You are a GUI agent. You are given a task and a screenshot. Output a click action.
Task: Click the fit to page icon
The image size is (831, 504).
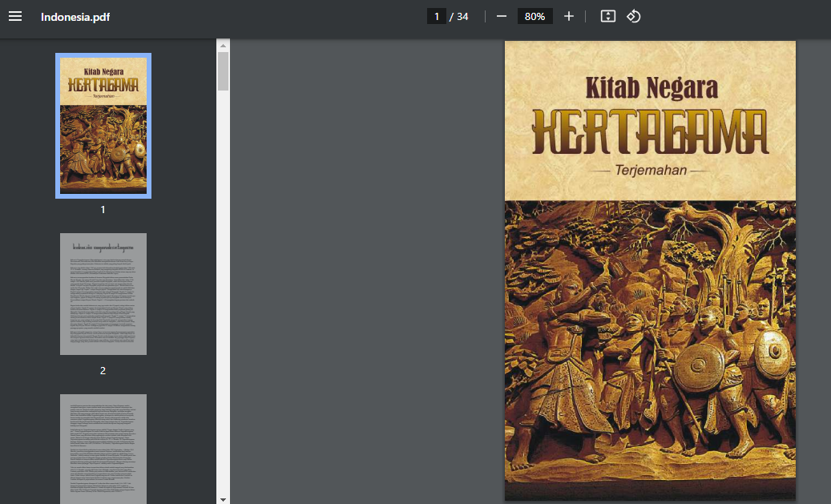coord(608,17)
